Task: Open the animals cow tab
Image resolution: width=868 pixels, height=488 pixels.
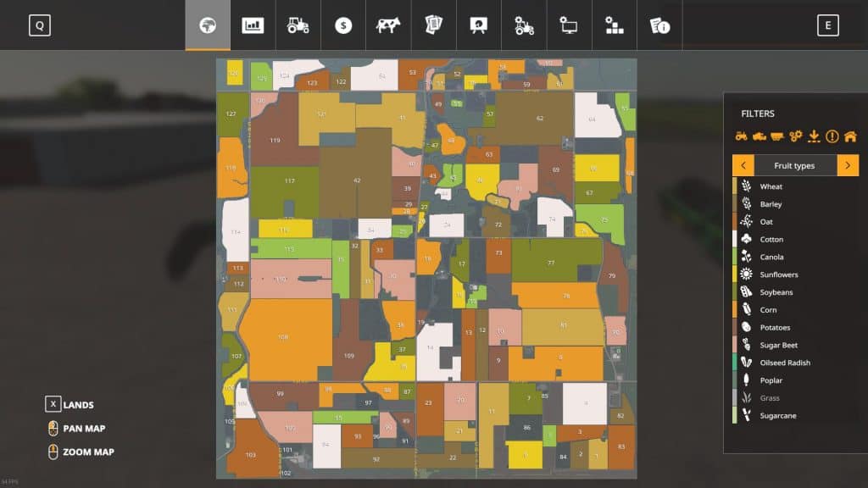Action: (388, 25)
